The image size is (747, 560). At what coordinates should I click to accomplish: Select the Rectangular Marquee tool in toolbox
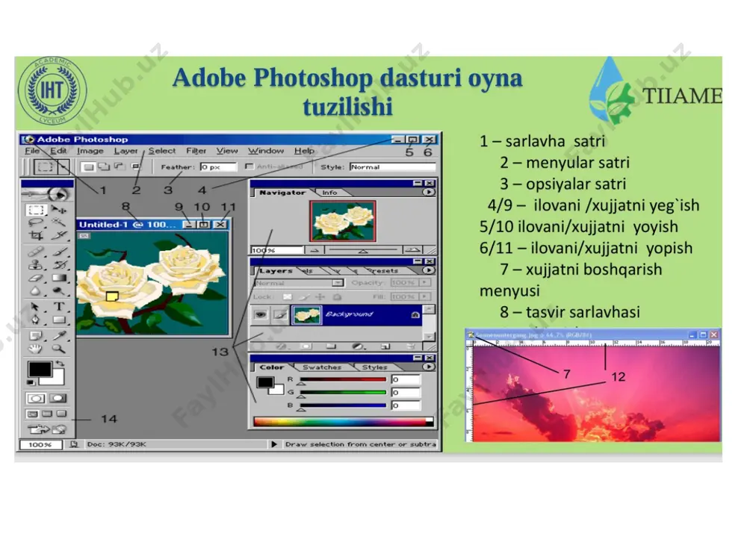point(36,210)
